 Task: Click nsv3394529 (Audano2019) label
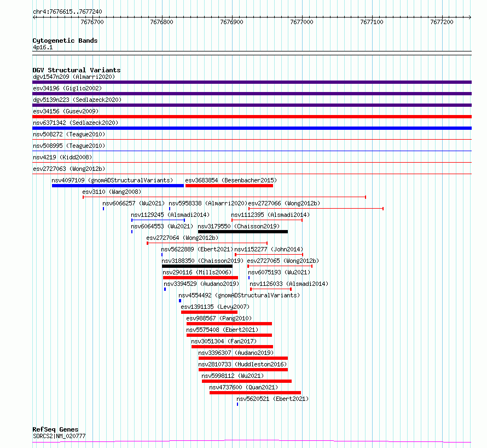coord(201,284)
